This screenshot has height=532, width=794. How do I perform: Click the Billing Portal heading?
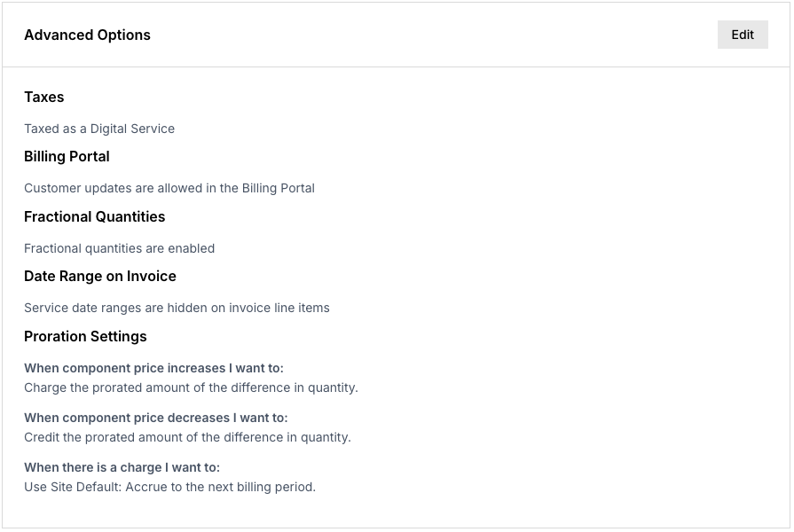[x=67, y=157]
